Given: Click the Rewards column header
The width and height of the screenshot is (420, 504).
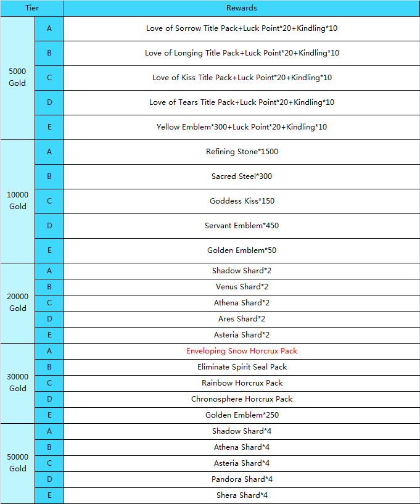Looking at the screenshot, I should coord(242,8).
